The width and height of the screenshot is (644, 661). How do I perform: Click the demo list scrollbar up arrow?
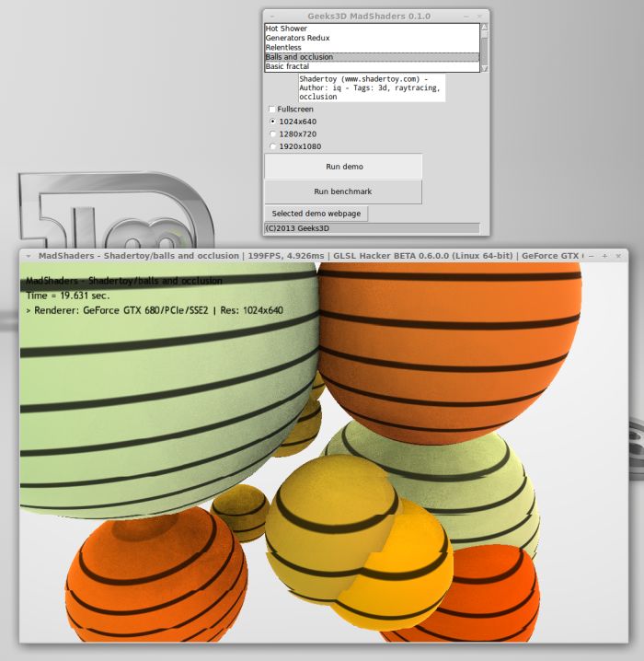484,27
